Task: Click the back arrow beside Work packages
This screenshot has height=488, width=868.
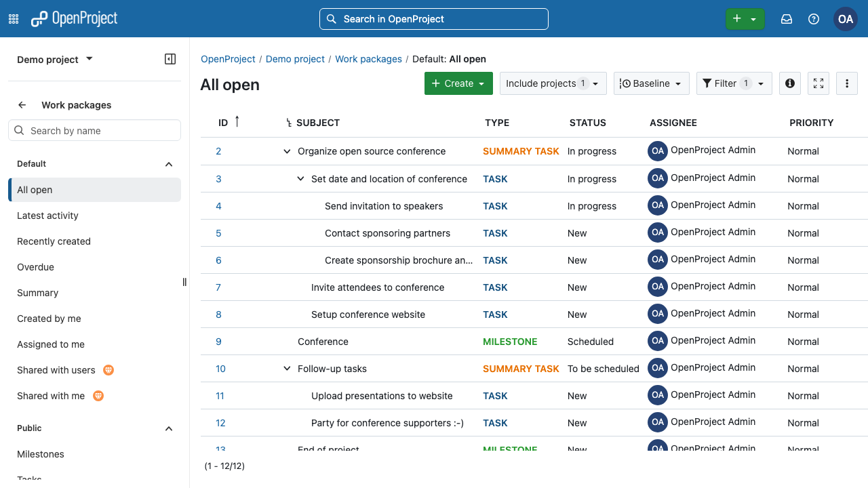Action: [x=22, y=105]
